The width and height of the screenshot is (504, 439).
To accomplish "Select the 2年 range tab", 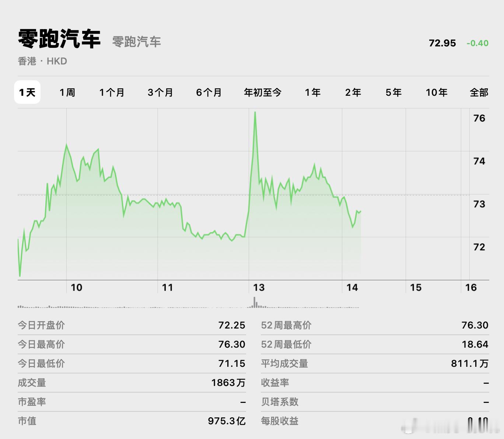I will coord(353,92).
